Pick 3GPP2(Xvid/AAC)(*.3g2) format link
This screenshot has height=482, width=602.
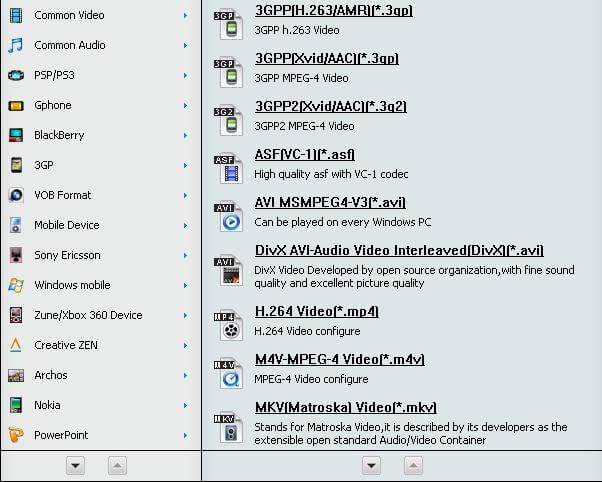pyautogui.click(x=331, y=106)
